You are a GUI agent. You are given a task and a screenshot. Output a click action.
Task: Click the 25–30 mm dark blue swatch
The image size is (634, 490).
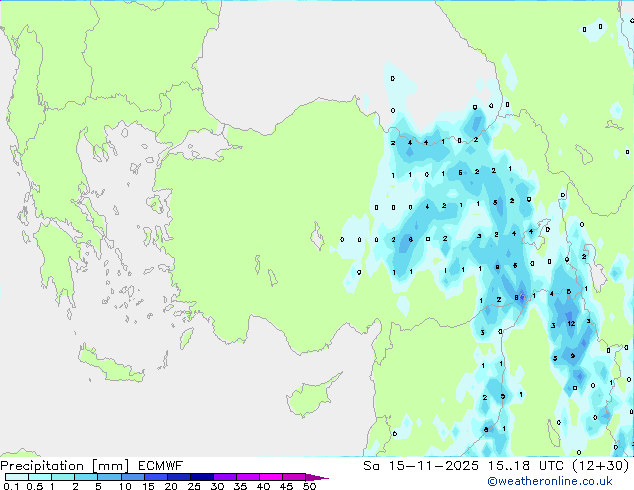[201, 477]
